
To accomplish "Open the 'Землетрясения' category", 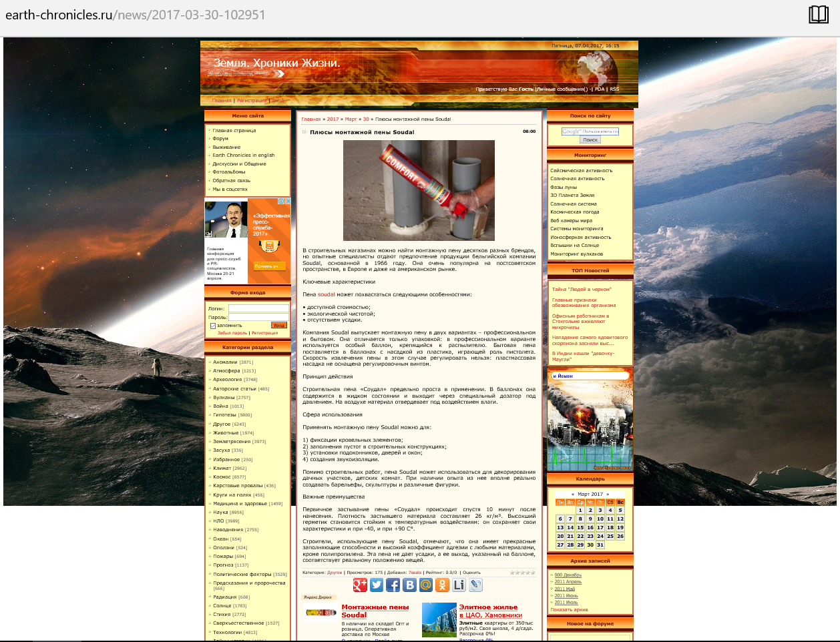I will 232,442.
